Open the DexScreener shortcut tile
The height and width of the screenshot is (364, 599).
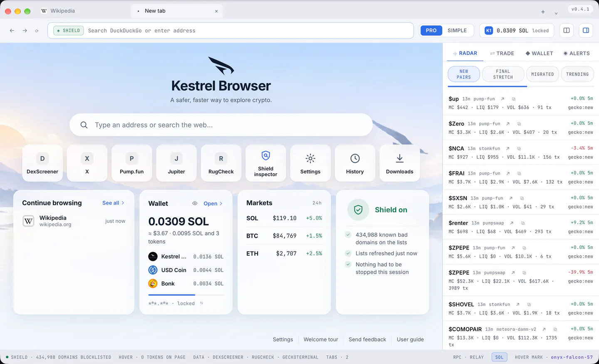42,163
